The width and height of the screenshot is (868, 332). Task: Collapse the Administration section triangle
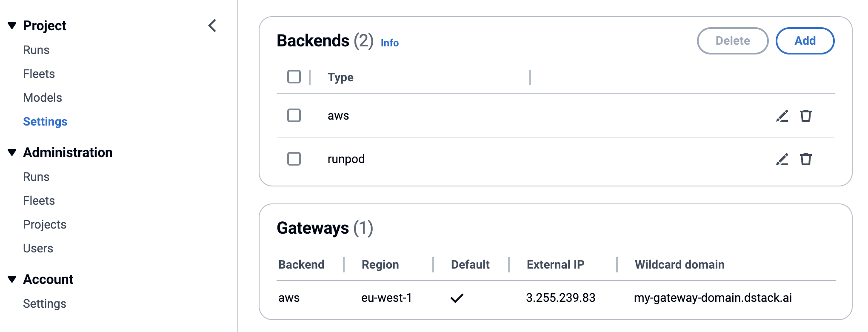[x=12, y=152]
